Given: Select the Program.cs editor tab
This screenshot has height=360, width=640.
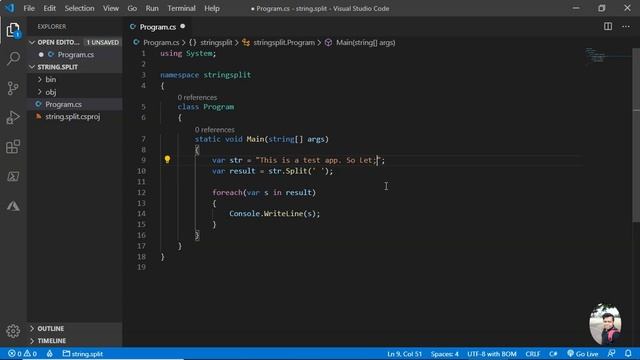Looking at the screenshot, I should coord(157,27).
